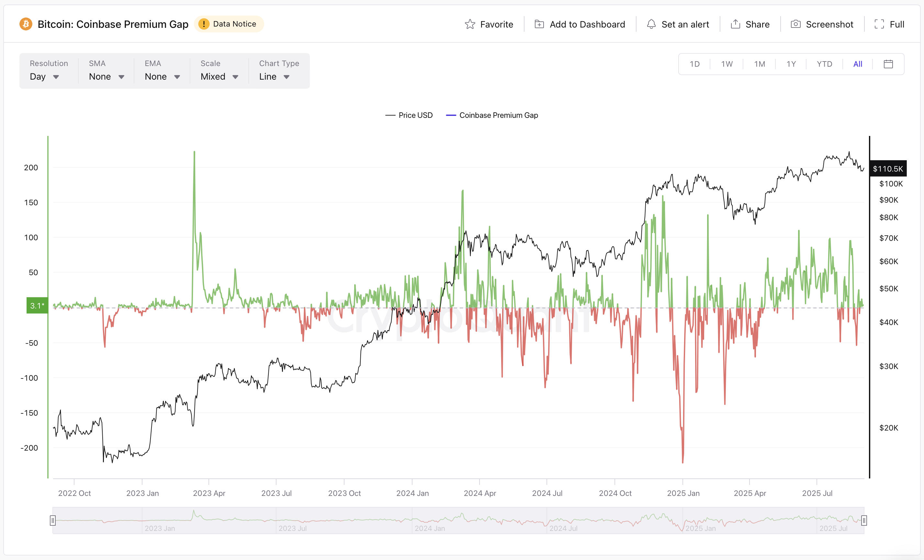Click the -200 left axis label
The height and width of the screenshot is (560, 924).
tap(29, 448)
